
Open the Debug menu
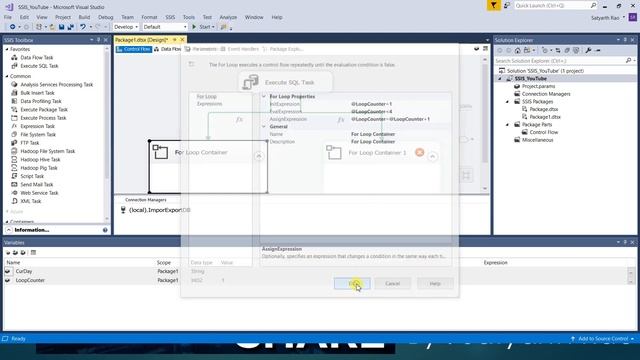[x=105, y=17]
